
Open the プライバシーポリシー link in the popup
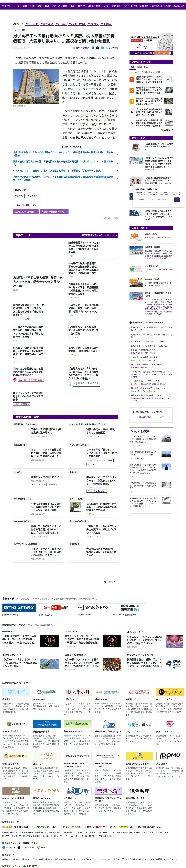[158, 199]
